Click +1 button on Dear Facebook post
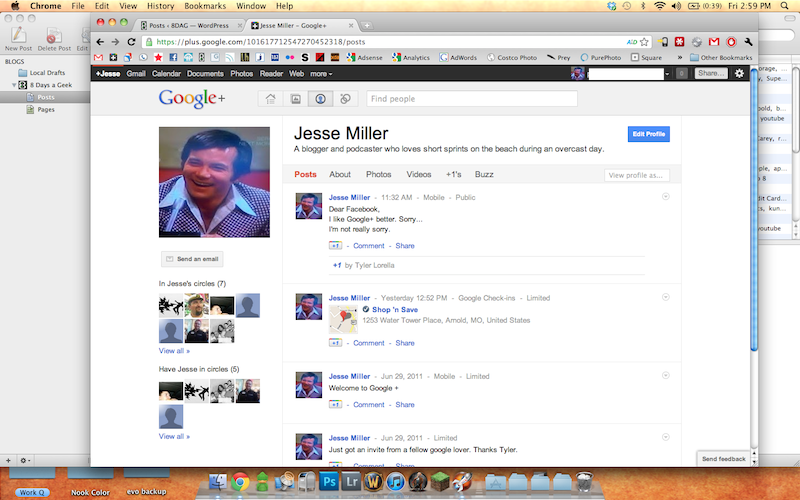 pos(335,245)
